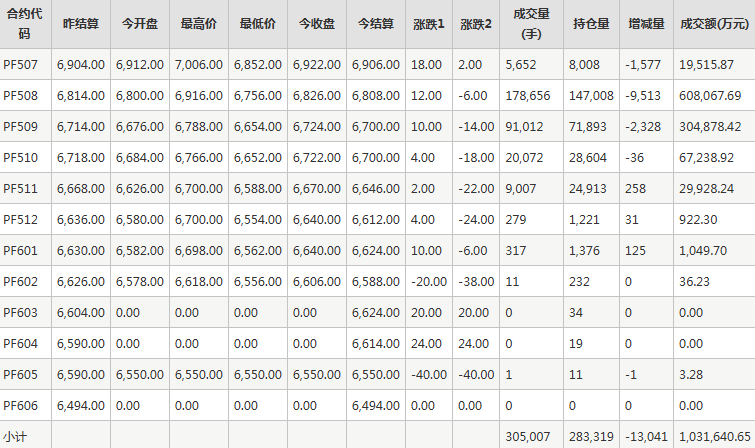Click PF601 turnover 1,049.70
755x448 pixels.
[703, 250]
